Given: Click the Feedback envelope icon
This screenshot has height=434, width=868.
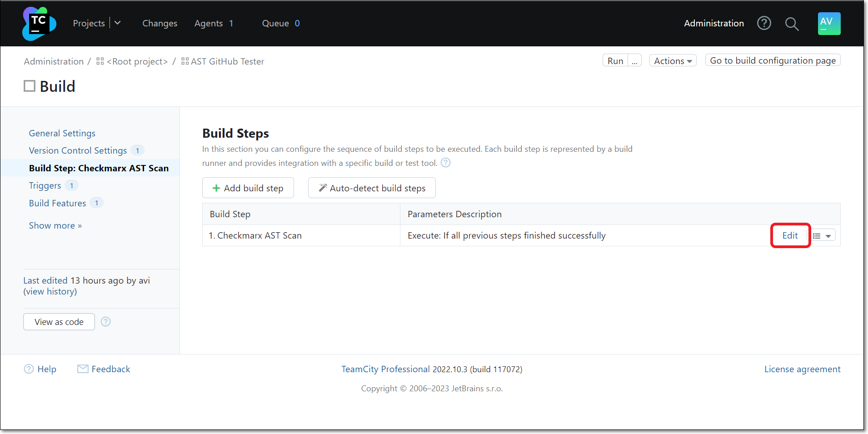Looking at the screenshot, I should (83, 369).
